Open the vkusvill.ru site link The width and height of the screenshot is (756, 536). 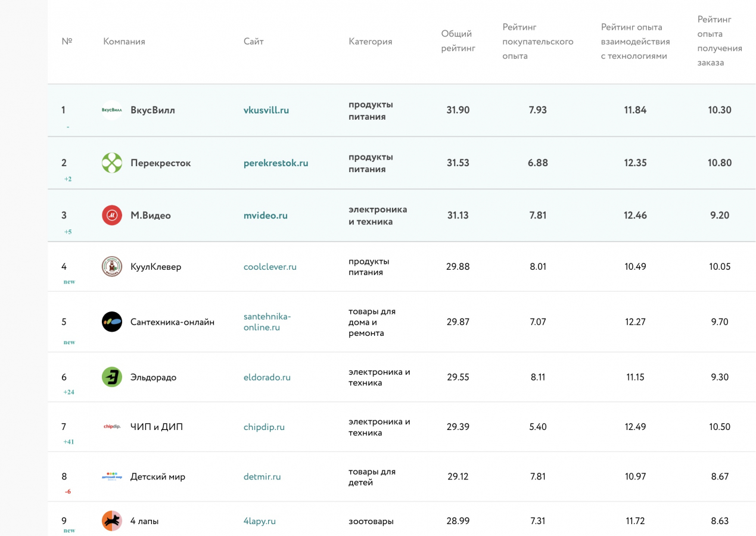pyautogui.click(x=266, y=110)
